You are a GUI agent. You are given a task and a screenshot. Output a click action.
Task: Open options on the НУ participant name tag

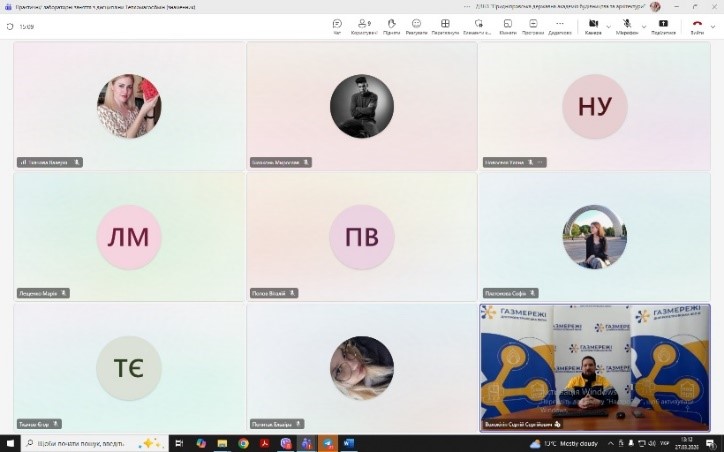pos(541,162)
